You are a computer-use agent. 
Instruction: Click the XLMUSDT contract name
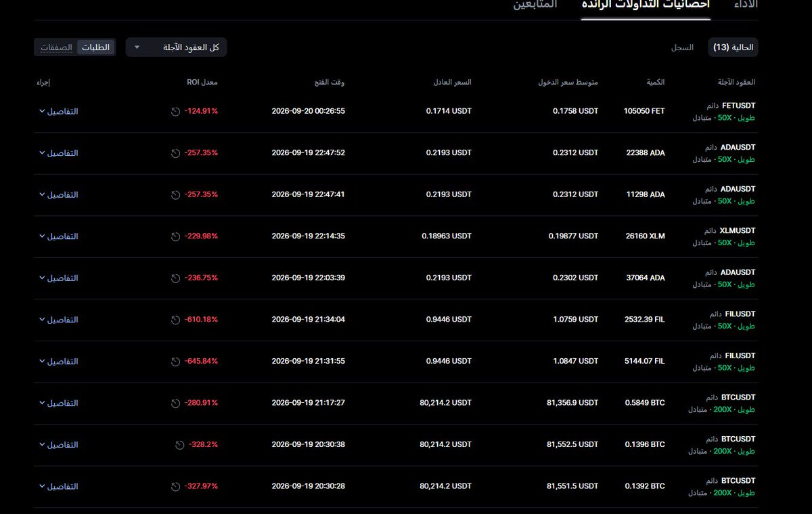tap(738, 231)
